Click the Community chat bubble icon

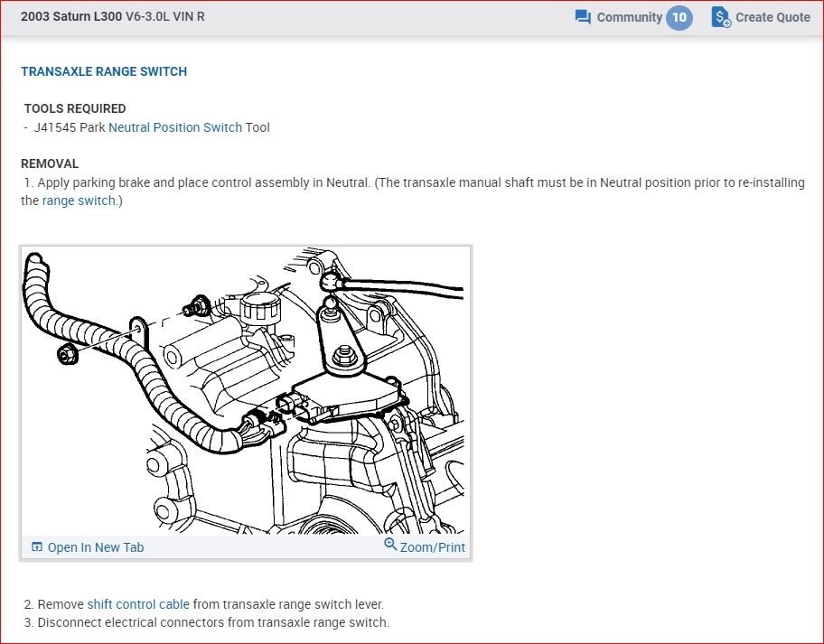(x=583, y=17)
